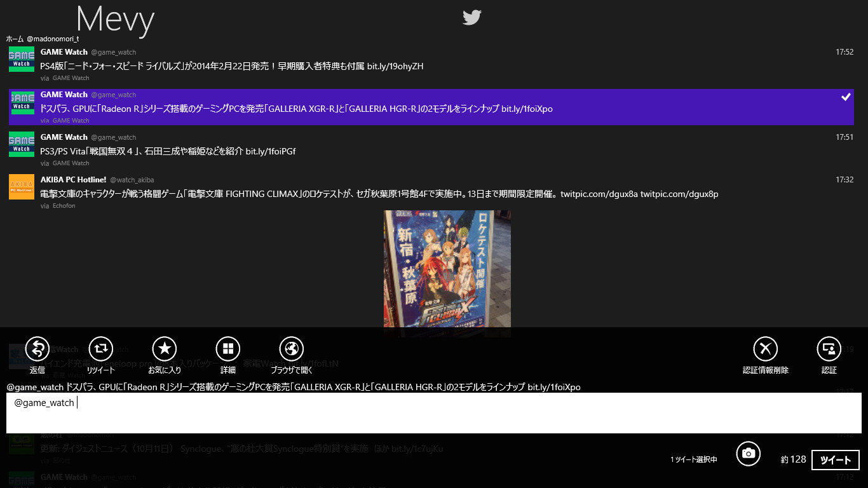
Task: Click the 認証 (authenticate) icon
Action: [829, 348]
